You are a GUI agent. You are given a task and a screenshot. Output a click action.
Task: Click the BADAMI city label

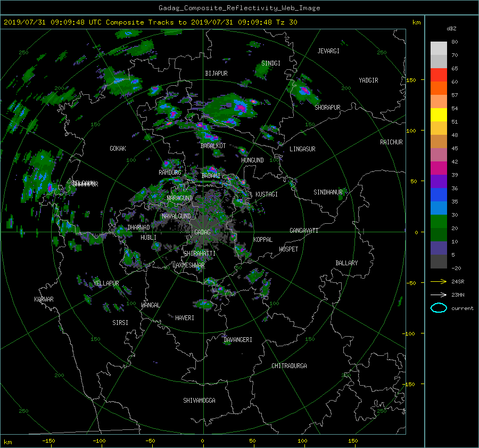(x=211, y=176)
